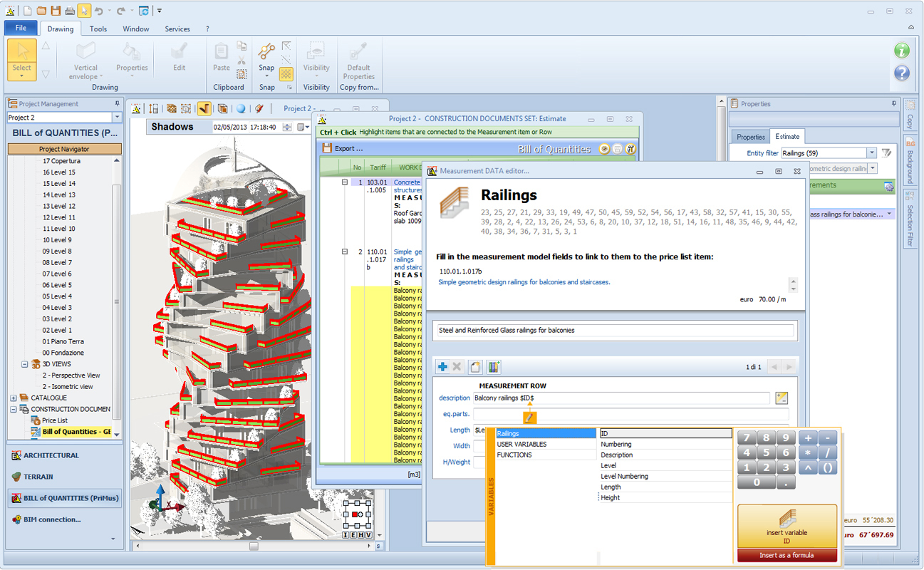Open the File menu

click(21, 28)
